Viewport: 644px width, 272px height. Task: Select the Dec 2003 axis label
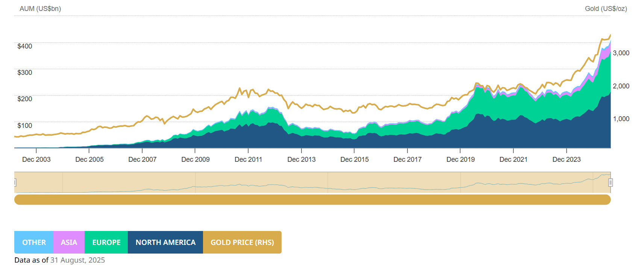[x=36, y=160]
